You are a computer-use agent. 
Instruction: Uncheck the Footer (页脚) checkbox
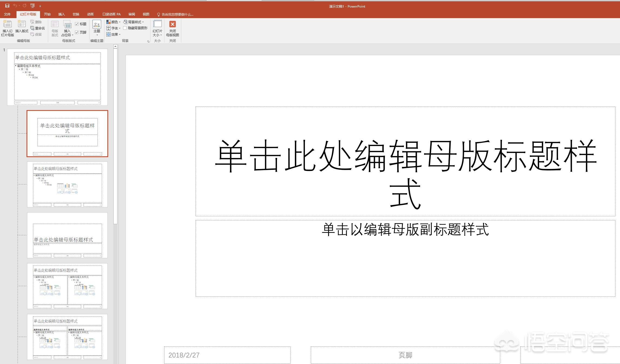tap(77, 32)
